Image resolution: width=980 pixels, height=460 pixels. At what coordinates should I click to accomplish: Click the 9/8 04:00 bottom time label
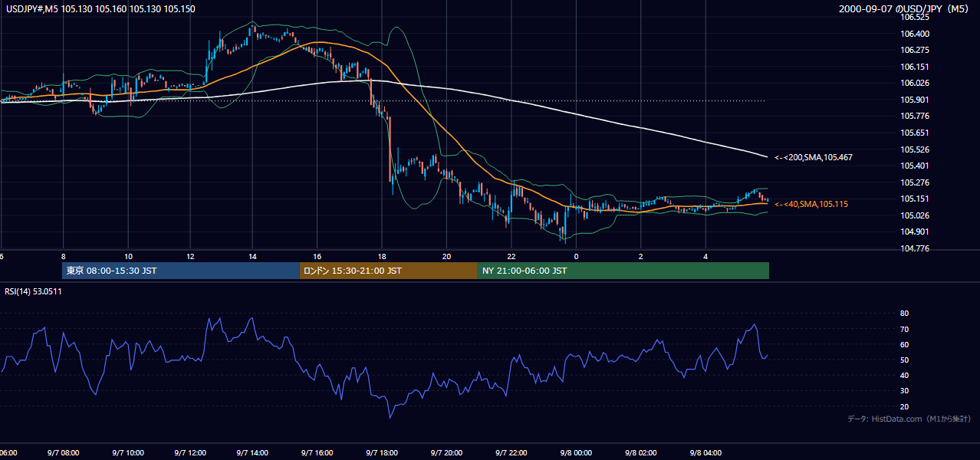tap(705, 453)
